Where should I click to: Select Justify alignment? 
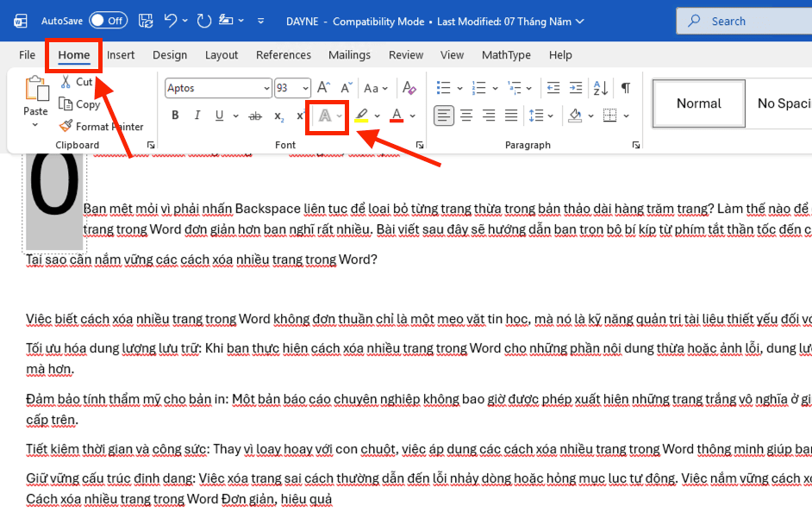coord(511,116)
